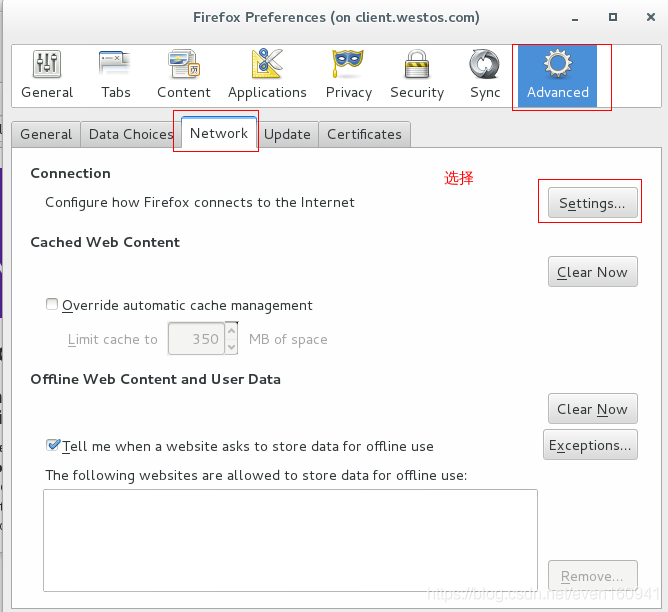This screenshot has height=612, width=668.
Task: Click 'Configure how Firefox connects to the Internet'
Action: (200, 202)
